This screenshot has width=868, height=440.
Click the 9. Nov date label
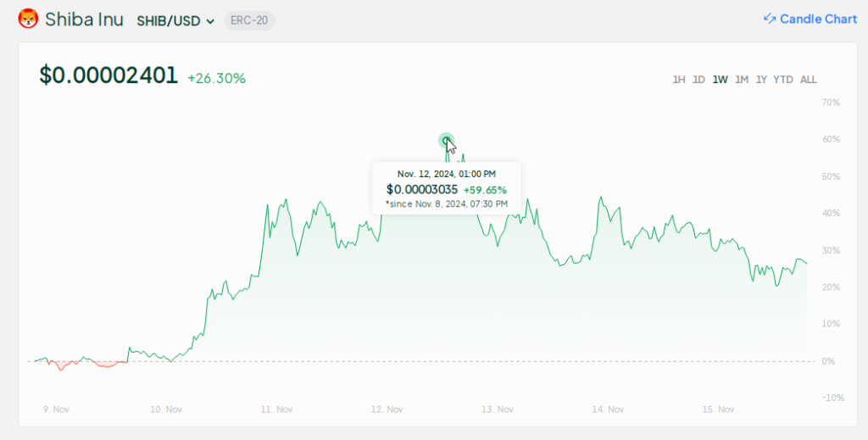[x=56, y=409]
